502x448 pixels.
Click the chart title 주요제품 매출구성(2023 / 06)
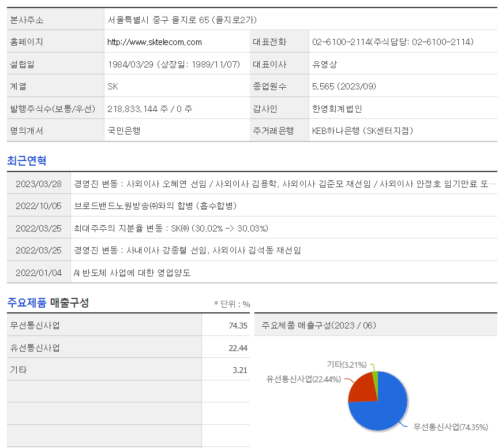(x=319, y=326)
